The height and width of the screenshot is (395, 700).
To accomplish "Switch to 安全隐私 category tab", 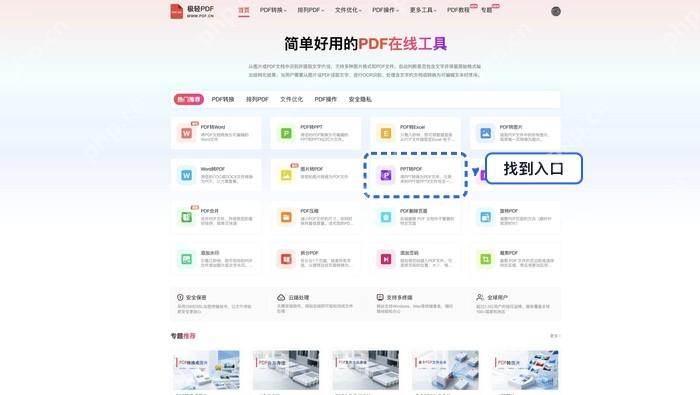I will point(360,99).
